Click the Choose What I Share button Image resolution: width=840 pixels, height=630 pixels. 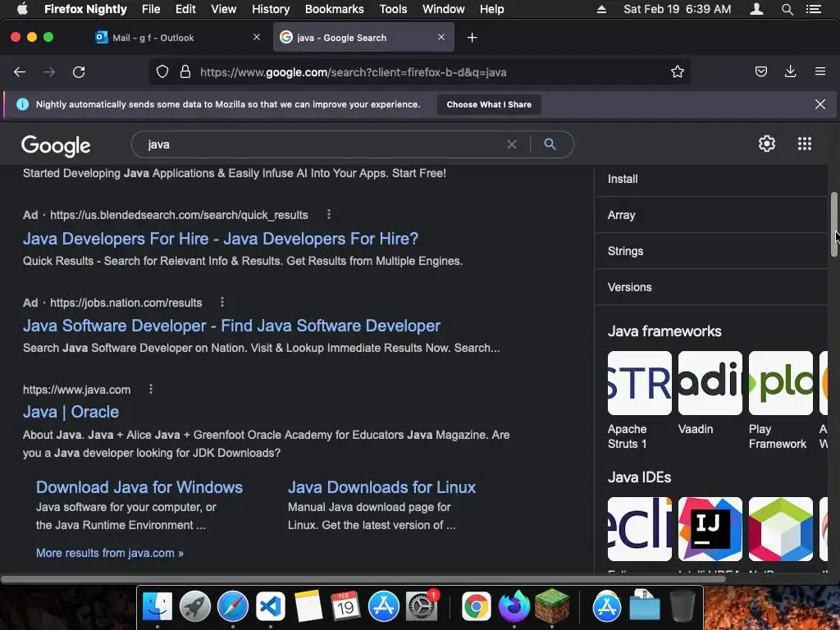click(x=489, y=104)
